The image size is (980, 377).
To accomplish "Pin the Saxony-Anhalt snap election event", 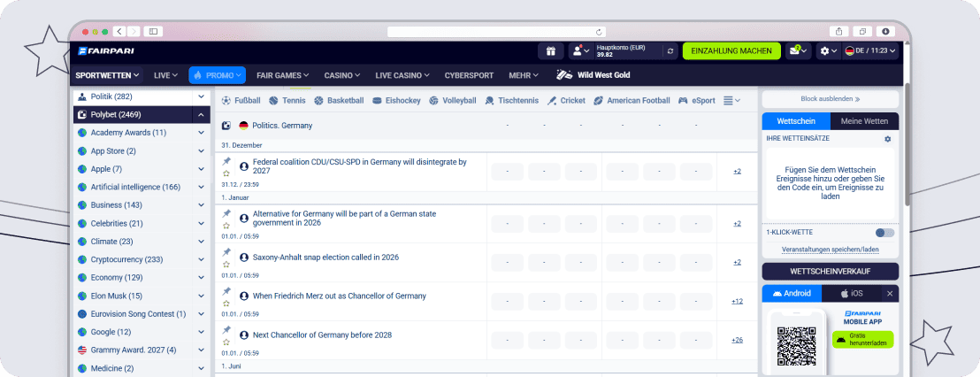I will pos(226,252).
